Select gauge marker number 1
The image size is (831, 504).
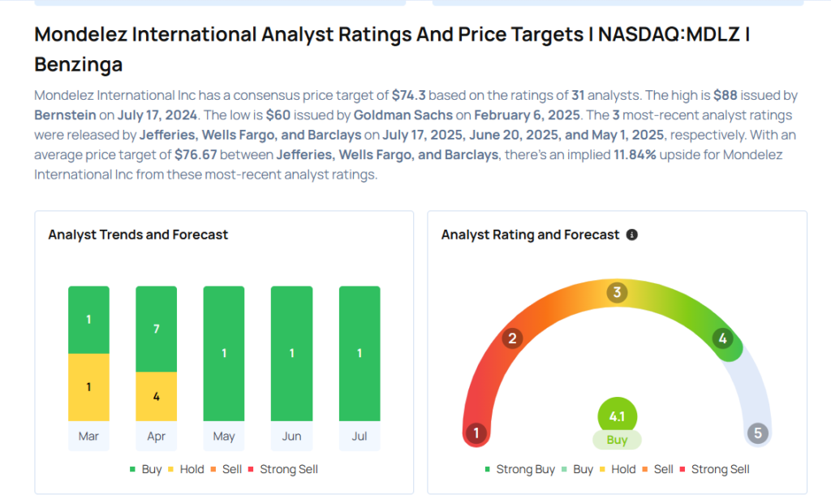click(476, 433)
